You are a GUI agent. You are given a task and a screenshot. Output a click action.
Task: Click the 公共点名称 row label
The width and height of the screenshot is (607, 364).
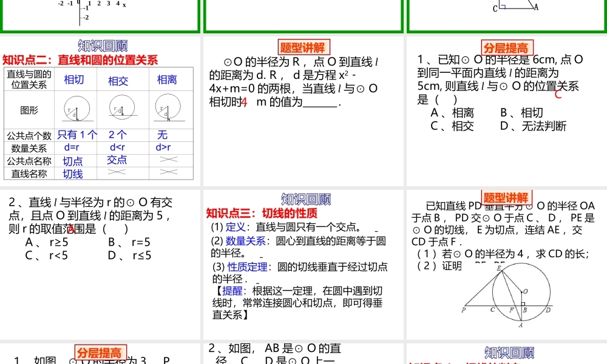[x=29, y=161]
